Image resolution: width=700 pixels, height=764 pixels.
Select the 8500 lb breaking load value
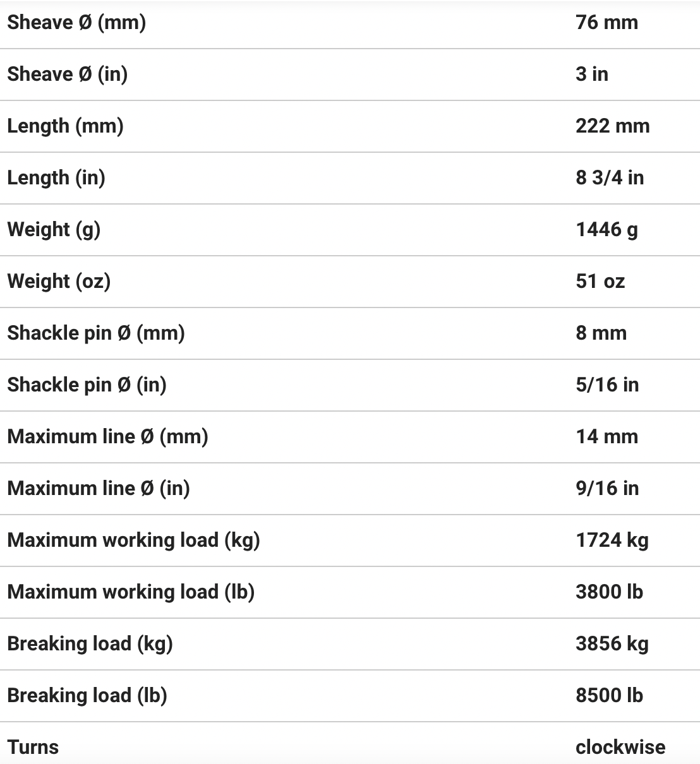coord(609,696)
